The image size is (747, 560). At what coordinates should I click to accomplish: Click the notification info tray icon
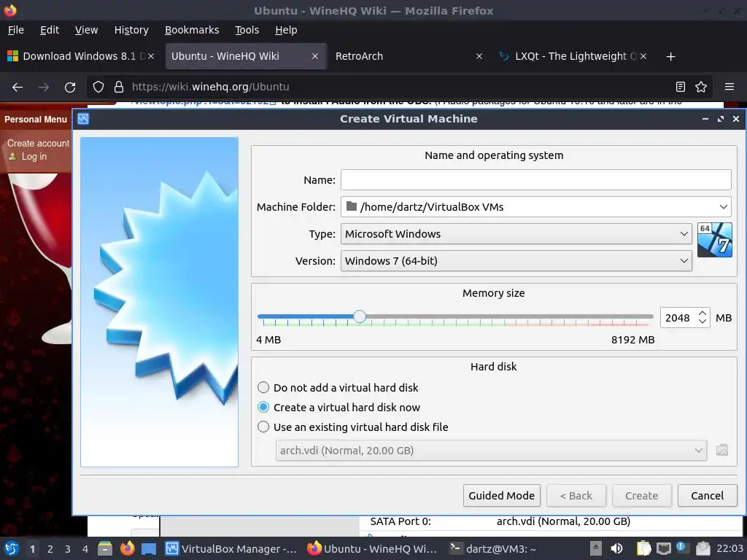[681, 547]
